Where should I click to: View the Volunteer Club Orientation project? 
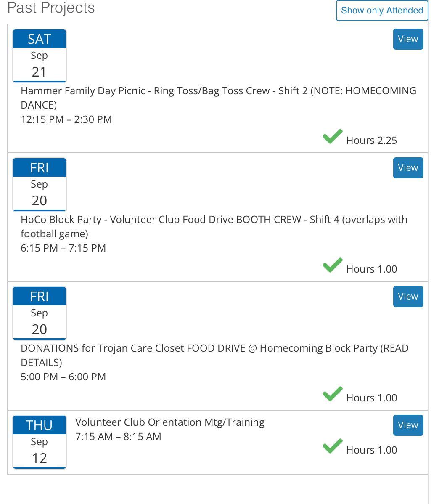408,425
